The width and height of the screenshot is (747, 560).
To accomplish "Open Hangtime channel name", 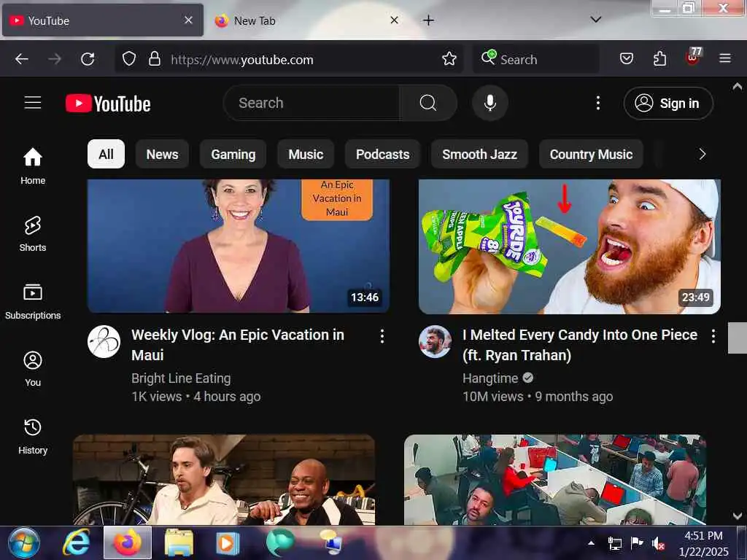I will click(x=490, y=378).
